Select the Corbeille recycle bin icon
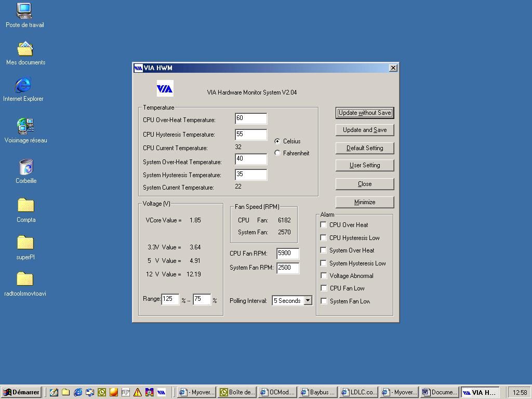The width and height of the screenshot is (532, 399). click(x=26, y=167)
